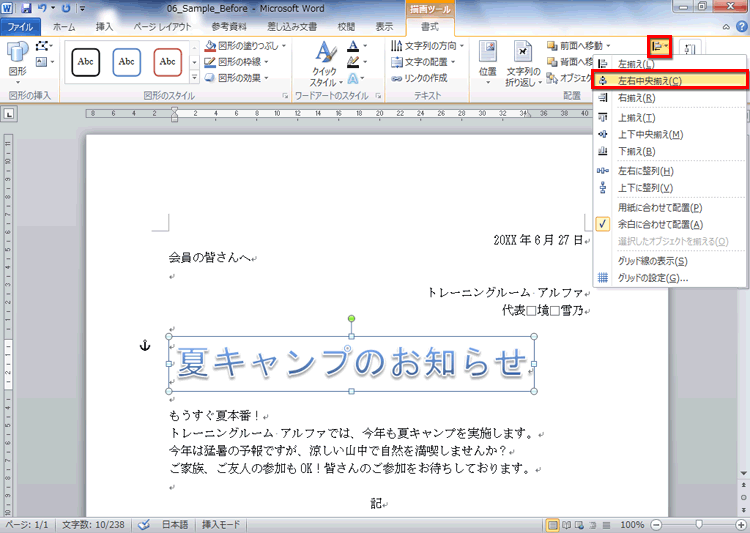Open 文字の配置 text alignment menu

click(423, 62)
